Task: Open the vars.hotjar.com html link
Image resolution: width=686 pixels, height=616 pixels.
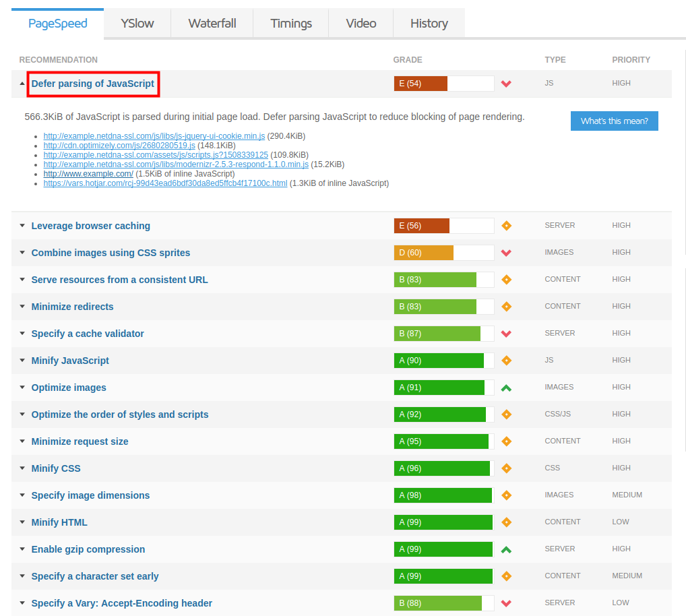Action: coord(165,183)
